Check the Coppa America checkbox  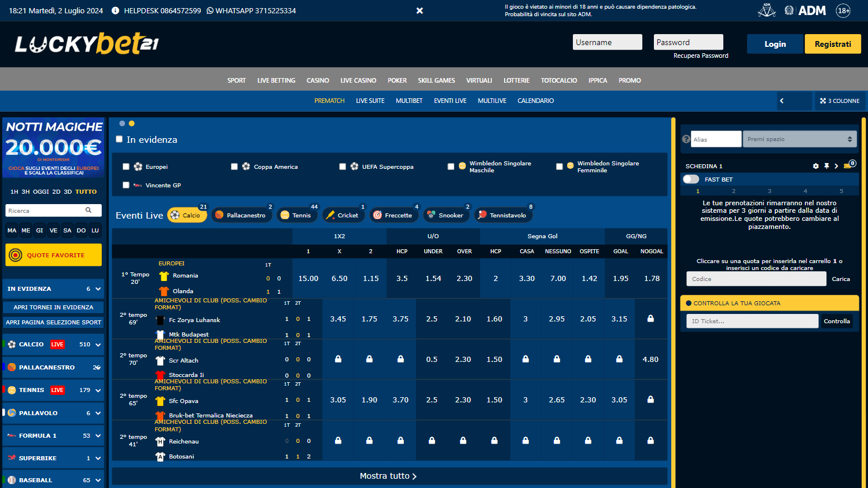(x=234, y=167)
